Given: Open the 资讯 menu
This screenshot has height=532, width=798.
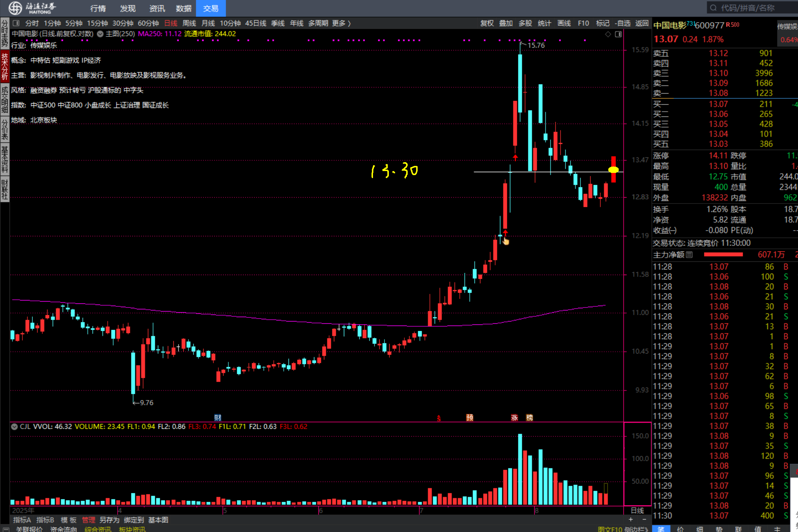Looking at the screenshot, I should [157, 8].
